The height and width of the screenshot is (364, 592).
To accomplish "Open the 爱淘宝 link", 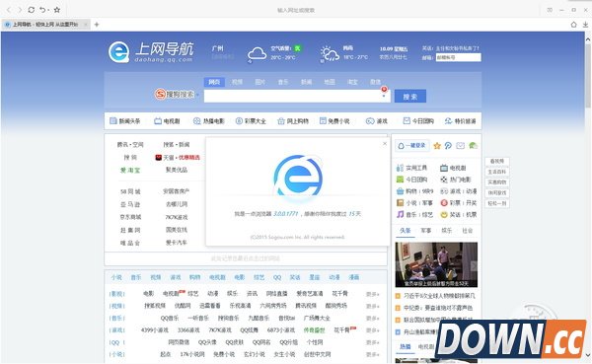I will [x=130, y=171].
